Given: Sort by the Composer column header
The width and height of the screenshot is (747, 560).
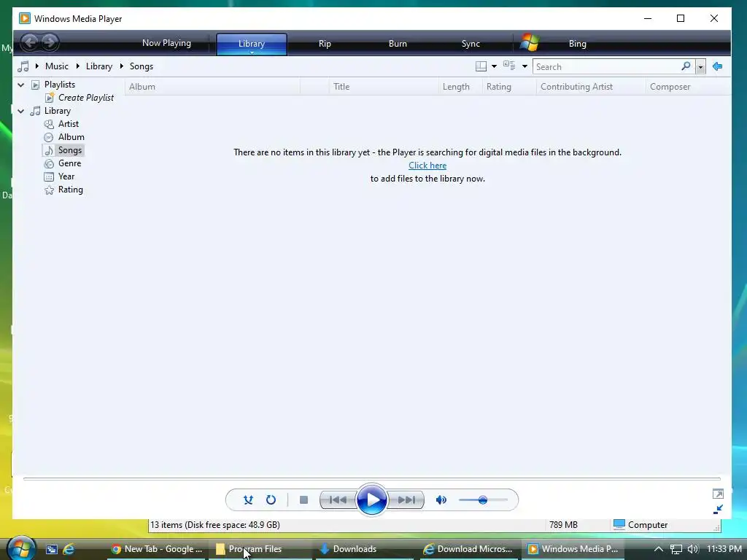Looking at the screenshot, I should 688,87.
